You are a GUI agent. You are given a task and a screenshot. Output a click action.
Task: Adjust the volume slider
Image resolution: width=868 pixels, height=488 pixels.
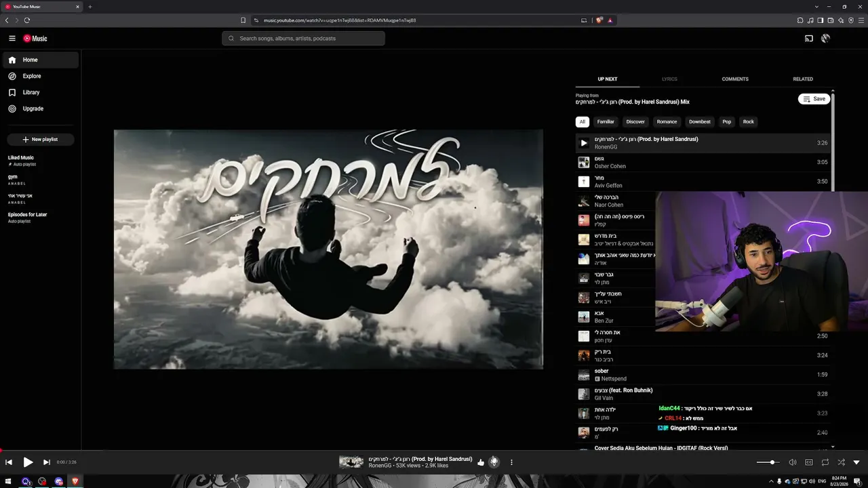point(768,462)
